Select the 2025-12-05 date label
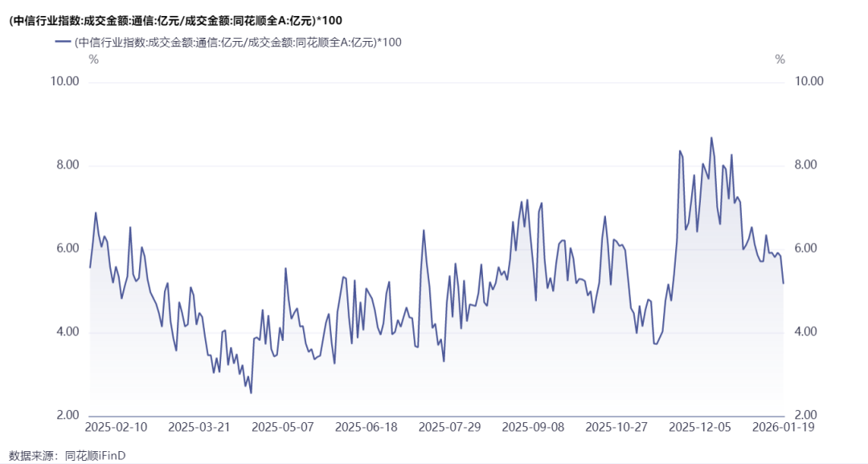This screenshot has height=464, width=868. 700,428
